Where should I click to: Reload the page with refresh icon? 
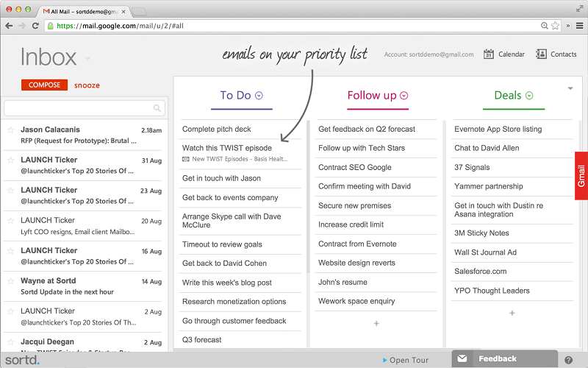pyautogui.click(x=35, y=26)
